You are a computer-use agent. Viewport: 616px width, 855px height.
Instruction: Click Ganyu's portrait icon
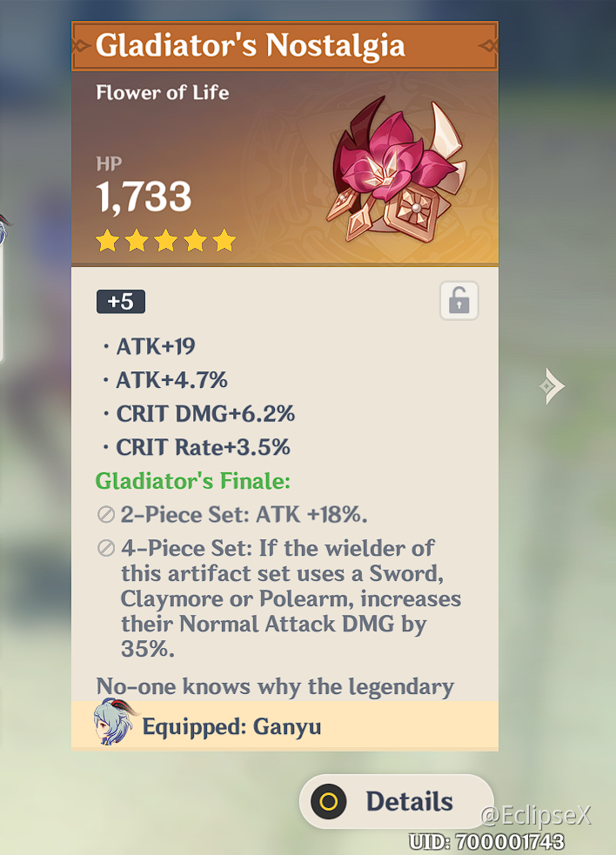[114, 723]
